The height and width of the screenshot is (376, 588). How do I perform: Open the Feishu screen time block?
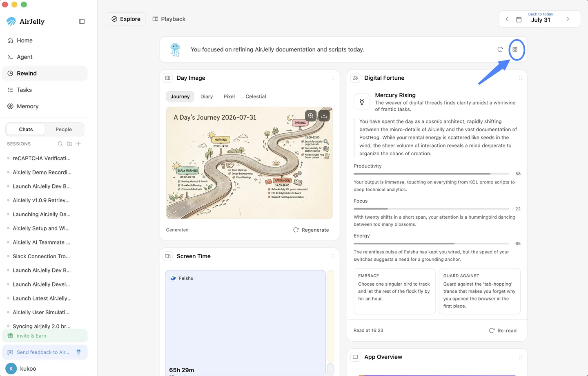click(245, 323)
